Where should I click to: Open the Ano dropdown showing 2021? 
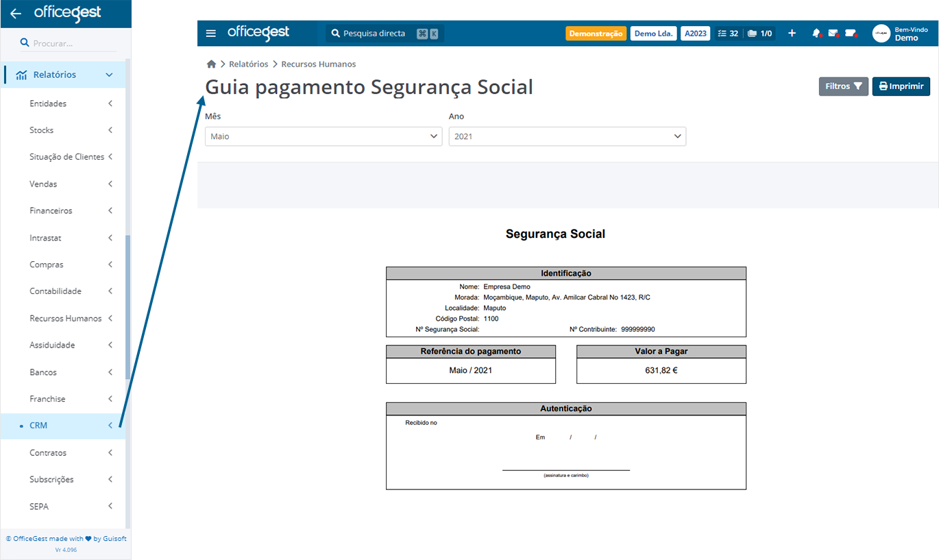[568, 136]
